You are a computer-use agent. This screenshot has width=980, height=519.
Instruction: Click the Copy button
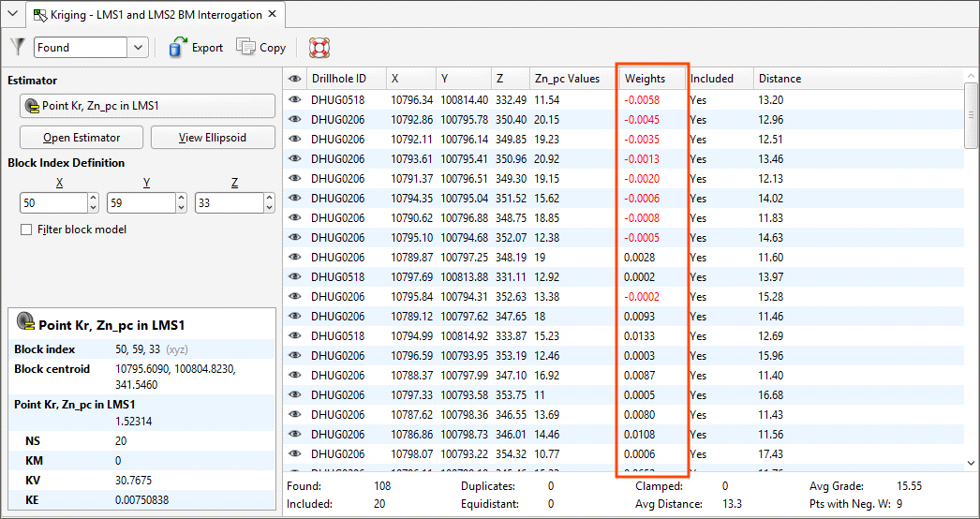261,48
